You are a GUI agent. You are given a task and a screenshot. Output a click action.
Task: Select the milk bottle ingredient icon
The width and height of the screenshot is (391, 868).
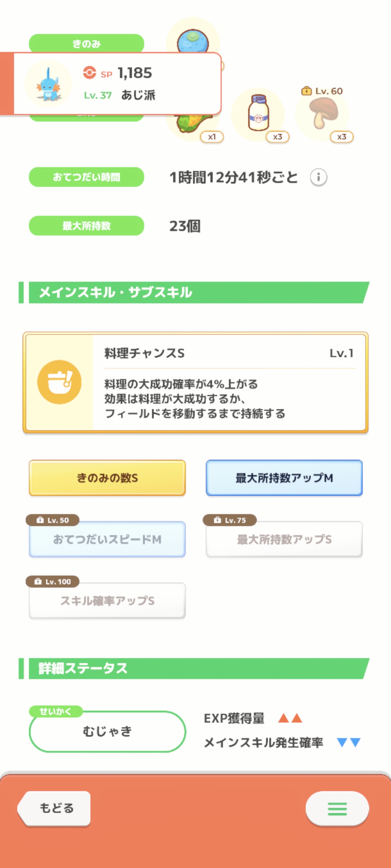click(x=258, y=114)
